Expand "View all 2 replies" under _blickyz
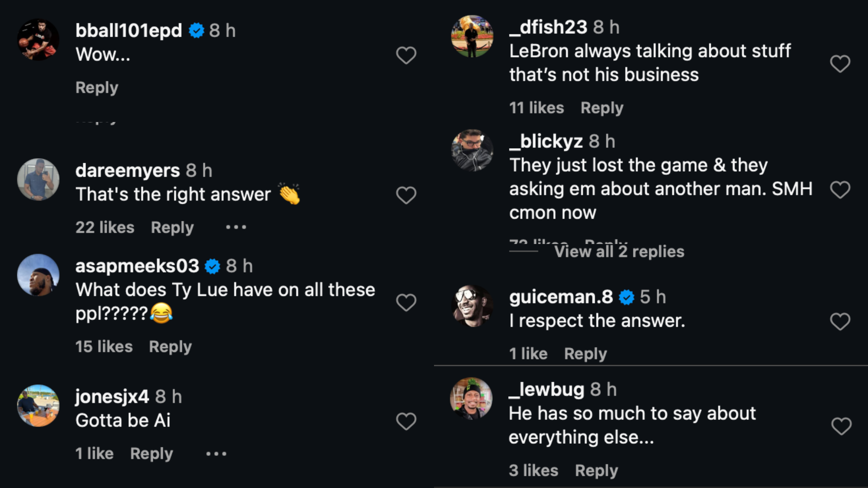The height and width of the screenshot is (488, 868). click(619, 252)
